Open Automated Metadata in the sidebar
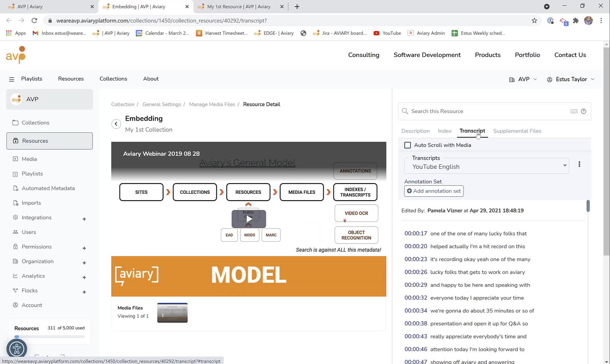The height and width of the screenshot is (364, 610). [x=48, y=188]
